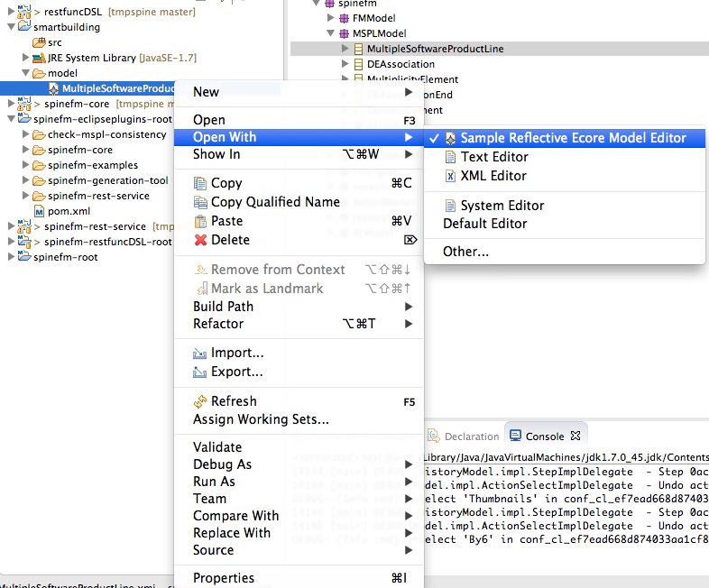Click the Console view monitor icon
This screenshot has height=588, width=709.
tap(515, 436)
